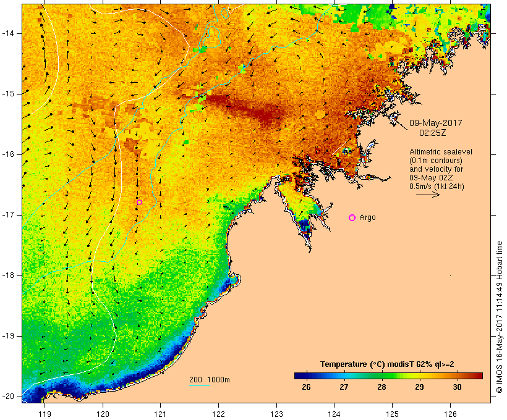
Task: Click the latitude axis label '-14'
Action: (x=7, y=33)
